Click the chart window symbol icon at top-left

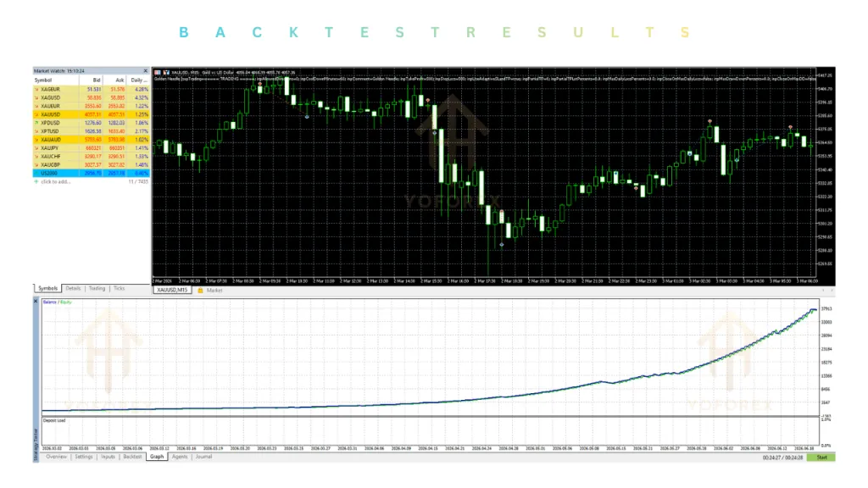pyautogui.click(x=158, y=73)
